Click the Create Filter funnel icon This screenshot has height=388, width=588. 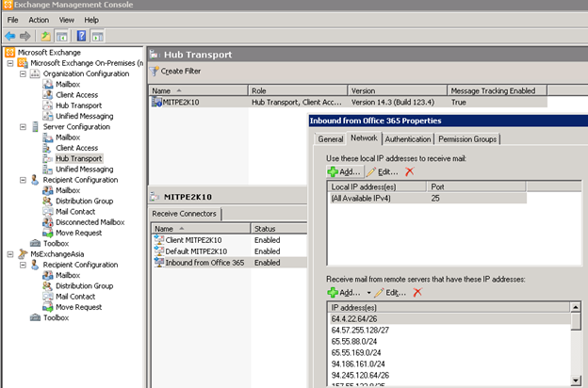[x=155, y=71]
